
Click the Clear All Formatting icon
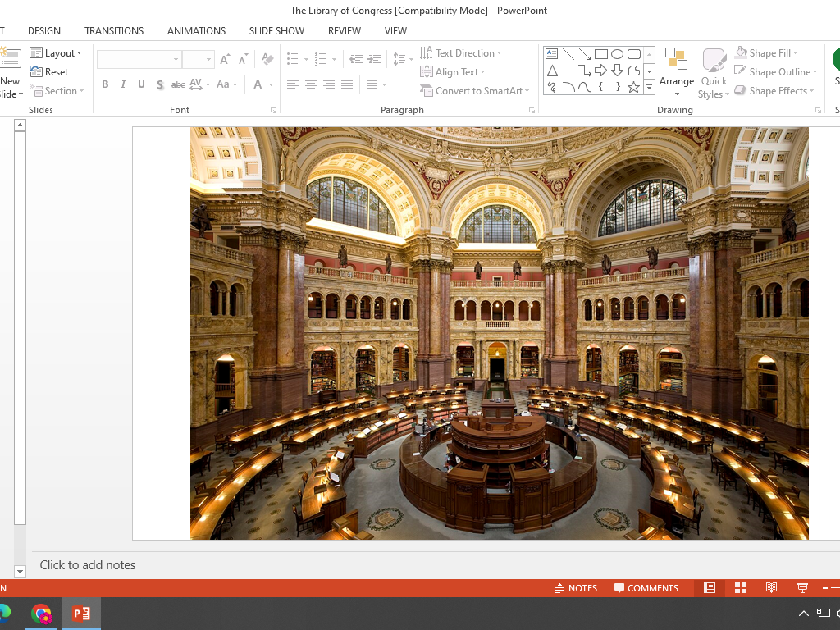267,59
